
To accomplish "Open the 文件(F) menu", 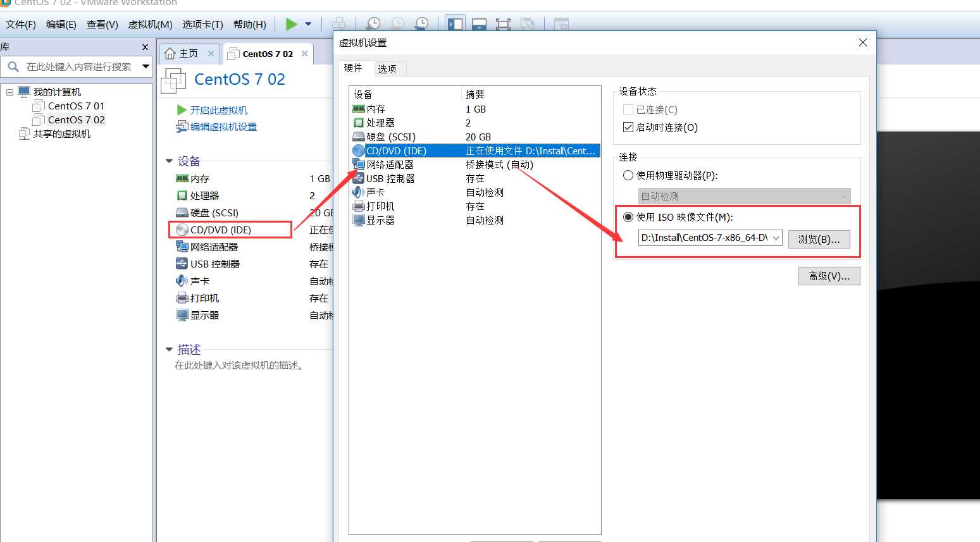I will tap(21, 25).
